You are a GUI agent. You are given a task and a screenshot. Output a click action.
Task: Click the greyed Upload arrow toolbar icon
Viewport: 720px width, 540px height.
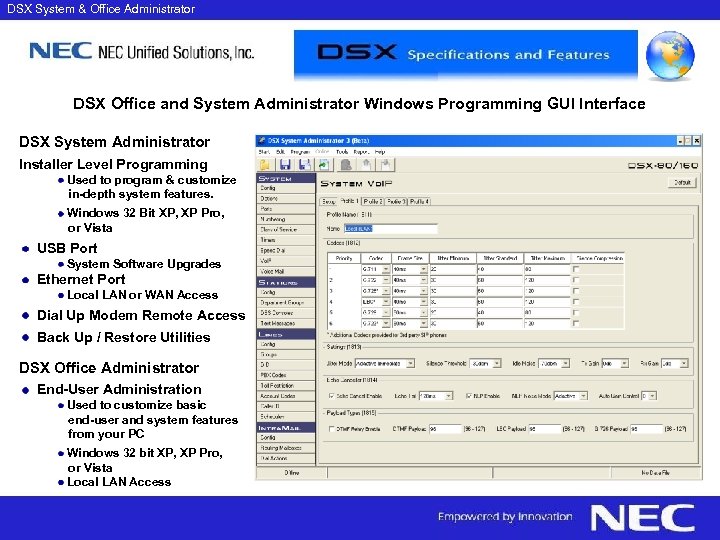pyautogui.click(x=366, y=164)
